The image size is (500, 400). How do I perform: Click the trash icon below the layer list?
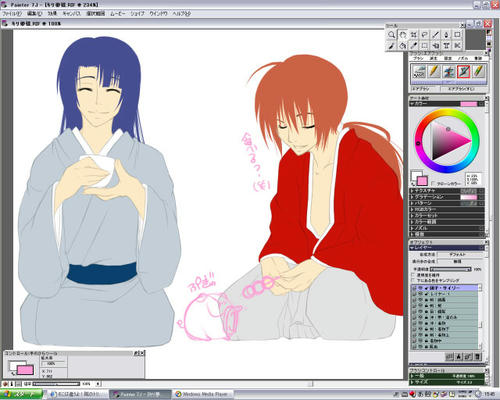point(477,357)
